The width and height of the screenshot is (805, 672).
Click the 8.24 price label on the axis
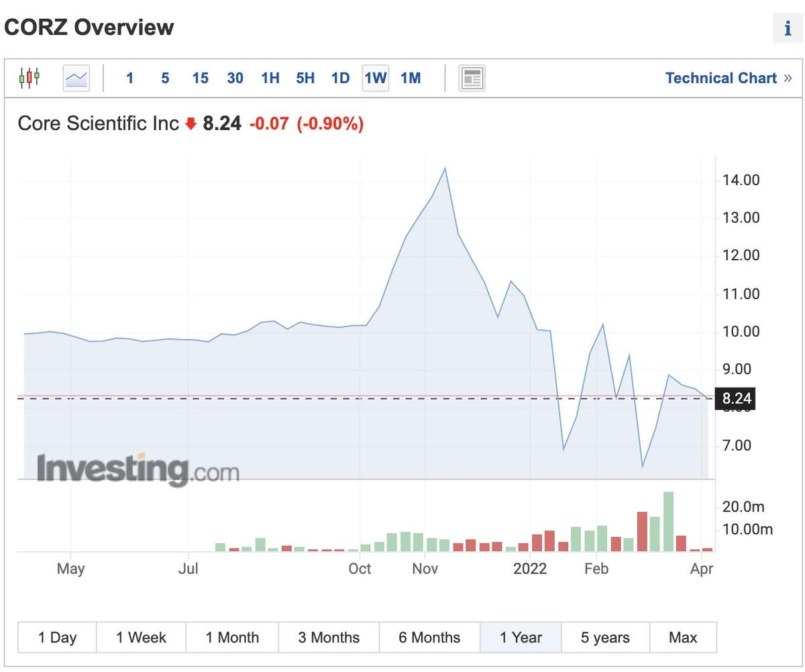pyautogui.click(x=735, y=398)
